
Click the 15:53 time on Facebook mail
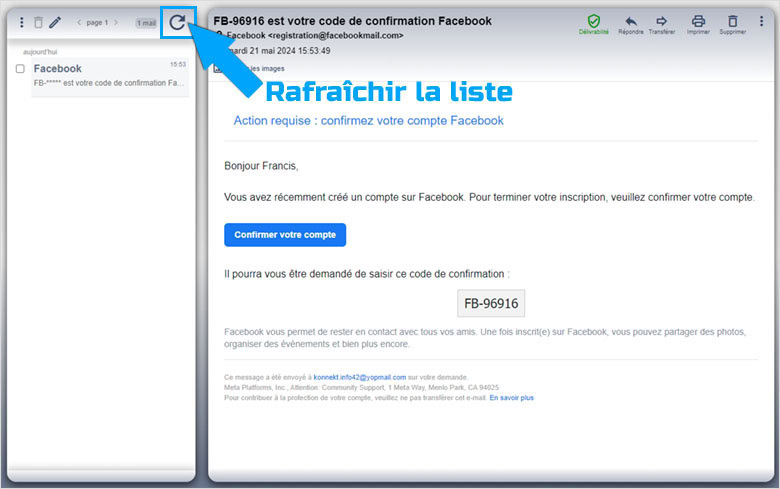[x=178, y=64]
